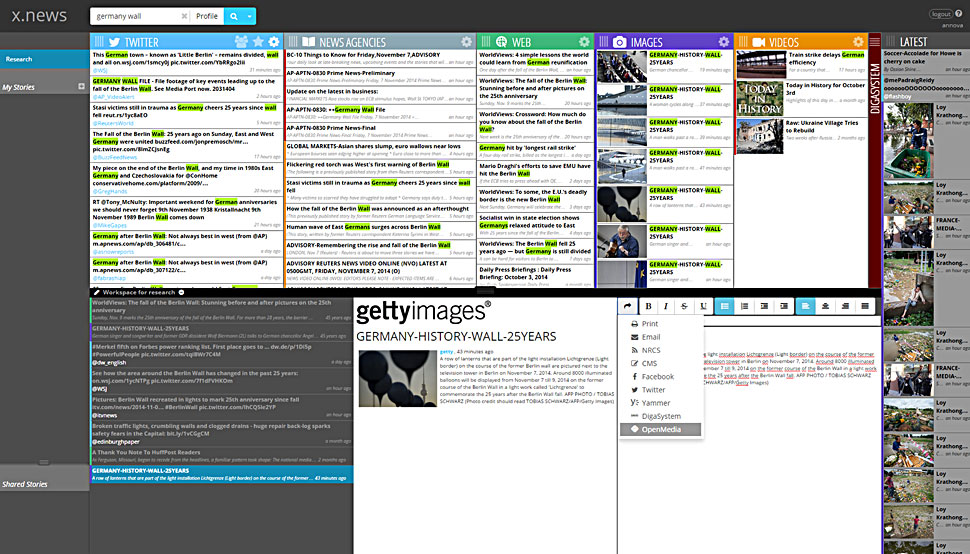Expand the My Stories plus button
The image size is (970, 554).
[82, 87]
